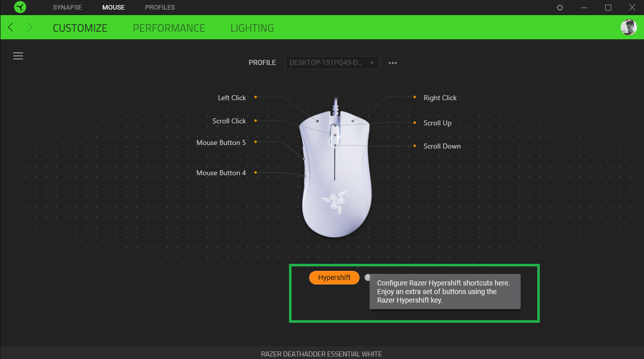The width and height of the screenshot is (644, 359).
Task: Select the Scroll Up assignment
Action: 438,123
